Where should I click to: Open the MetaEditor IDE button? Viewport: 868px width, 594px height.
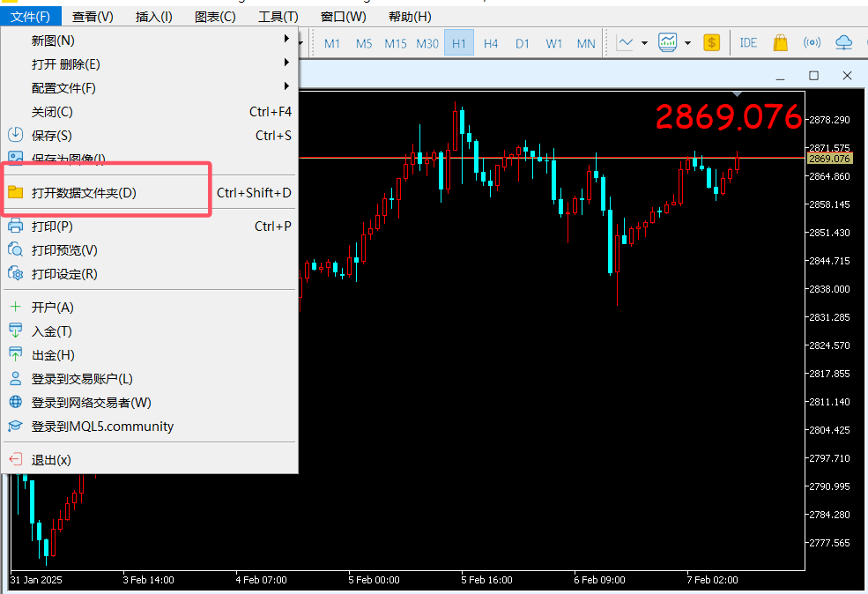[748, 43]
